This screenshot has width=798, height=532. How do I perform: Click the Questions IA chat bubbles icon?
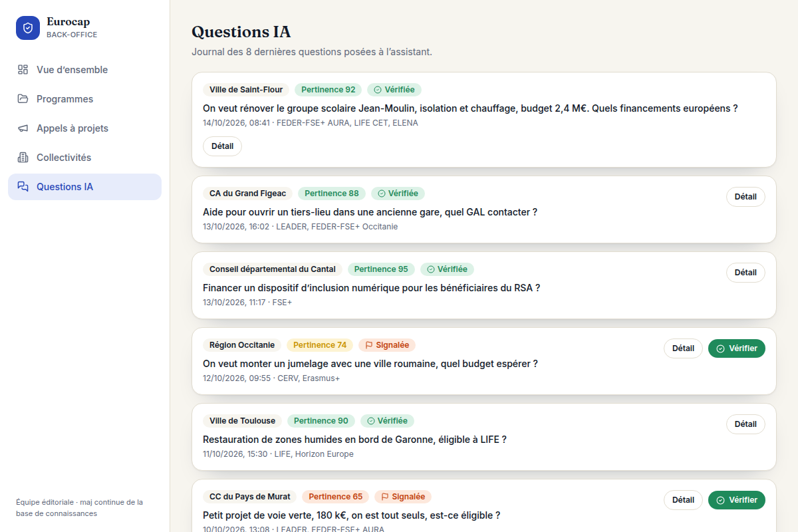23,187
